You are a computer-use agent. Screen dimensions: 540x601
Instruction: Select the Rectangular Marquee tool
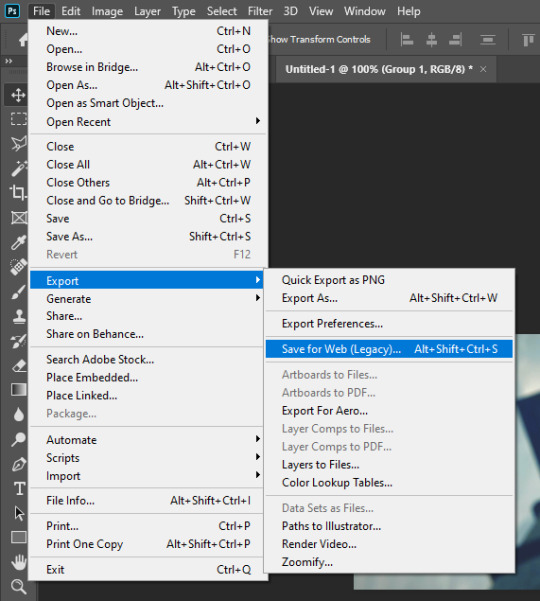(18, 119)
